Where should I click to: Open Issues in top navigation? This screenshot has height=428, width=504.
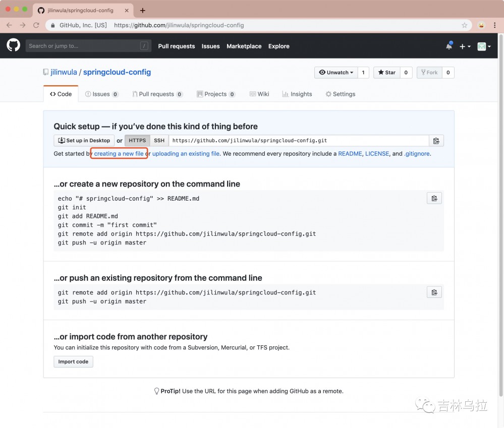click(210, 46)
